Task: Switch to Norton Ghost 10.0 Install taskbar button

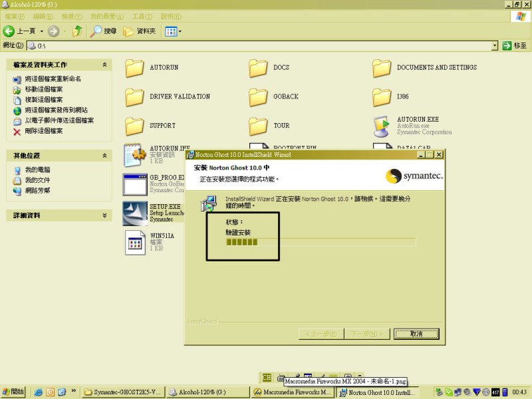Action: pos(378,392)
